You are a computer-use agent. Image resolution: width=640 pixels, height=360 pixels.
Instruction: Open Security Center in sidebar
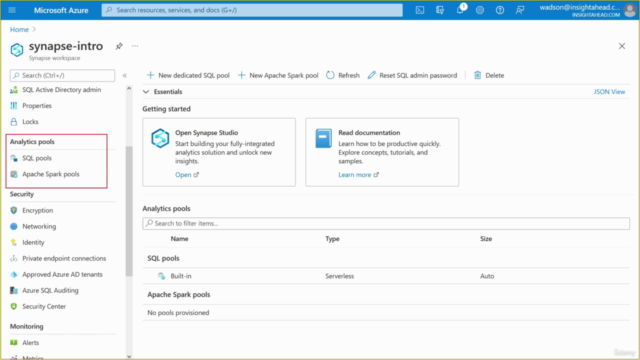[44, 307]
